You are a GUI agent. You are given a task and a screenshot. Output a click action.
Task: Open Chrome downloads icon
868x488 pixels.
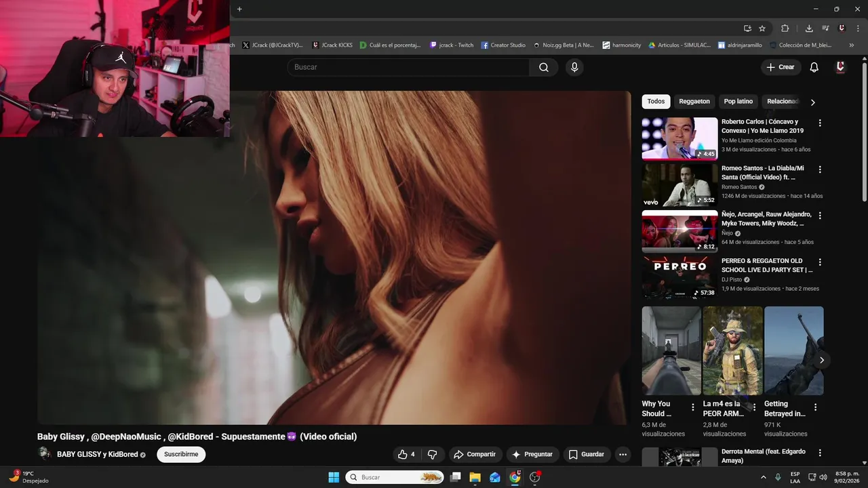click(x=809, y=28)
